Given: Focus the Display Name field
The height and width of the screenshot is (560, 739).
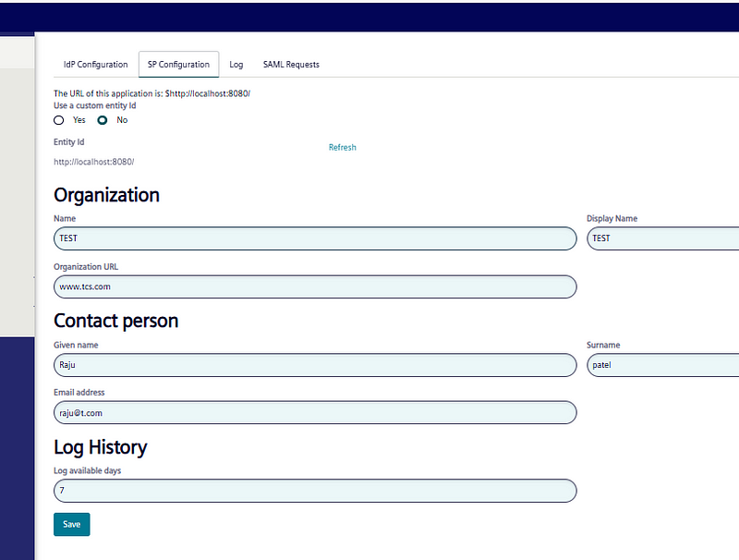Looking at the screenshot, I should pyautogui.click(x=662, y=238).
